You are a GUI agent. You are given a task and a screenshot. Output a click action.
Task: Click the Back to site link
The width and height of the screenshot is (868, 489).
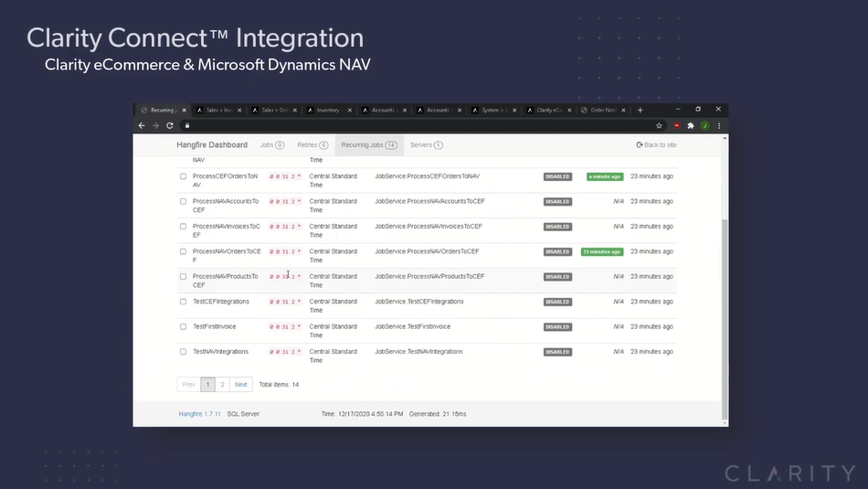point(657,145)
